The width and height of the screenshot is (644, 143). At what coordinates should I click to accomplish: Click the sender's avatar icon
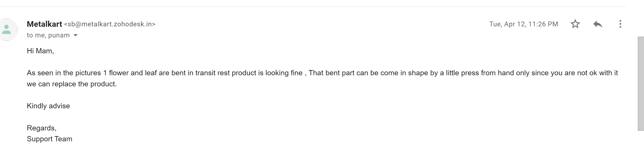(x=7, y=29)
